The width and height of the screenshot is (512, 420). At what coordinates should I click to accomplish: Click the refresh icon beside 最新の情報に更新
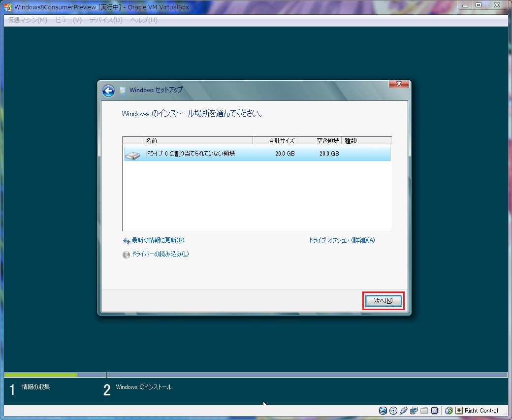pyautogui.click(x=127, y=241)
